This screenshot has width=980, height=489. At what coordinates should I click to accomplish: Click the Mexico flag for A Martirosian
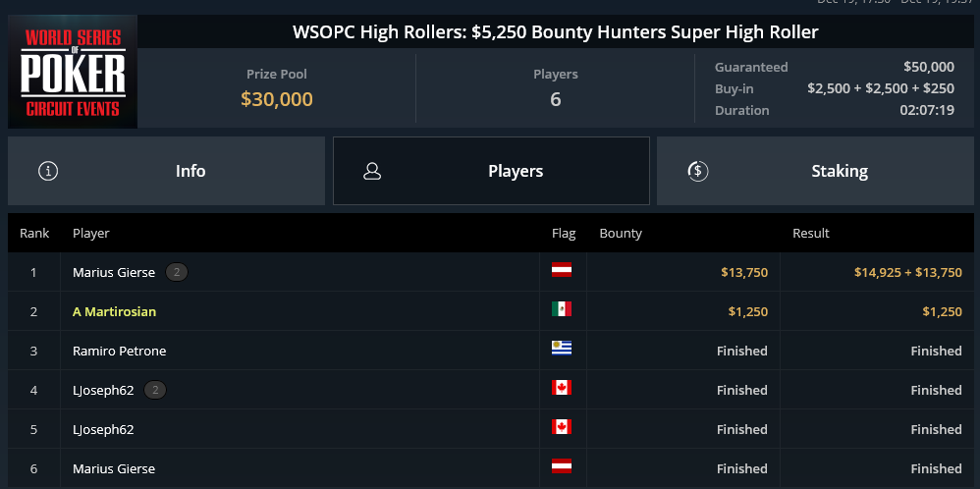pos(562,309)
